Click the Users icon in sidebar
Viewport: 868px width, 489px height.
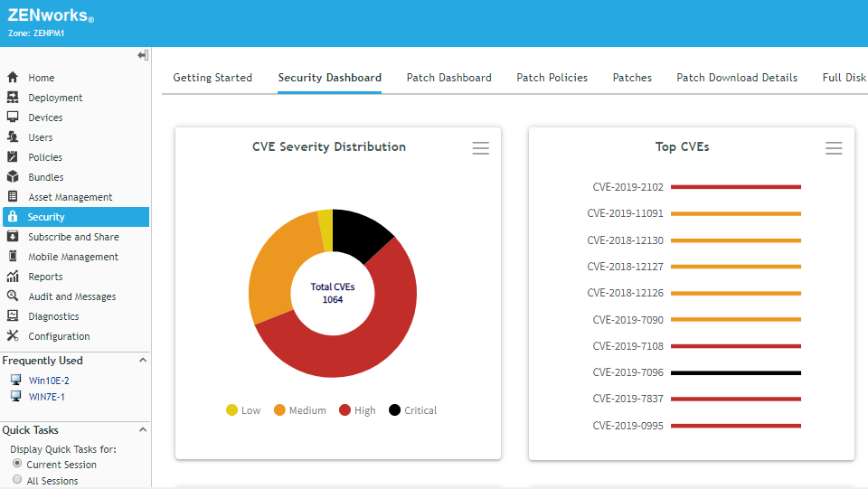pos(13,136)
